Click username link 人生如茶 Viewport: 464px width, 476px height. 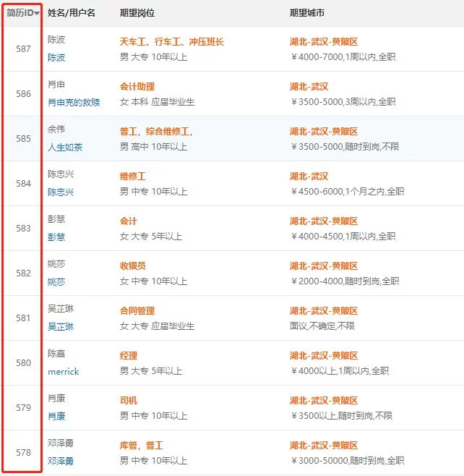(65, 147)
